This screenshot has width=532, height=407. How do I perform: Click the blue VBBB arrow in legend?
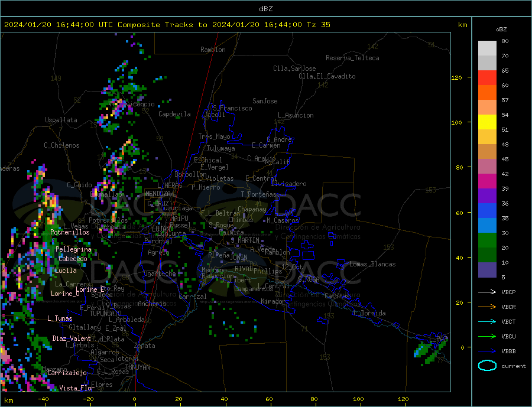(x=487, y=351)
